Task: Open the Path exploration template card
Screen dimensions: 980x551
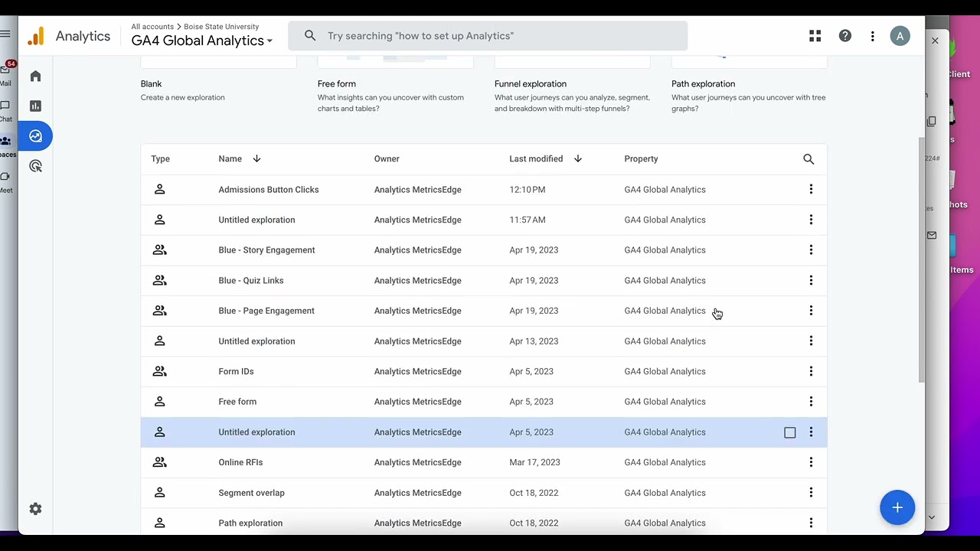Action: tap(749, 84)
